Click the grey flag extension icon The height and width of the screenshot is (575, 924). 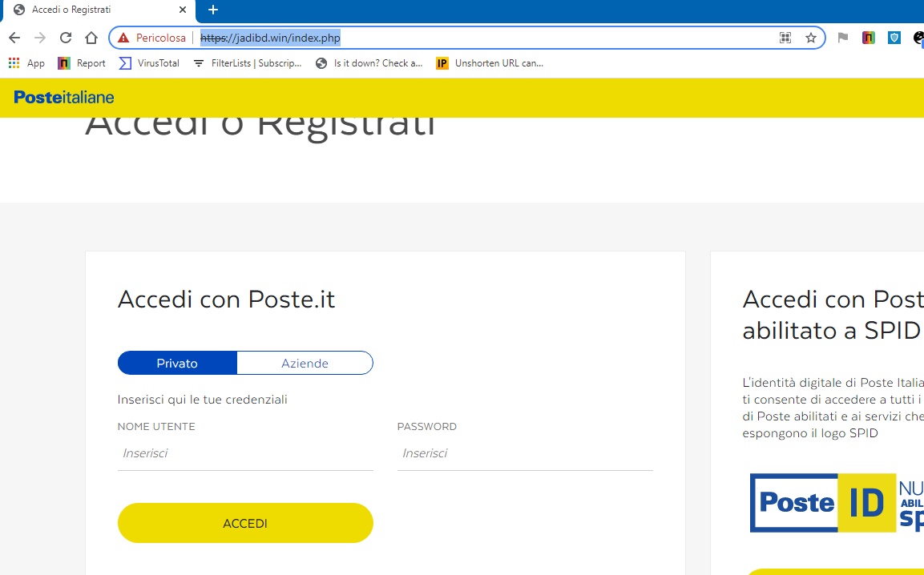pyautogui.click(x=843, y=38)
